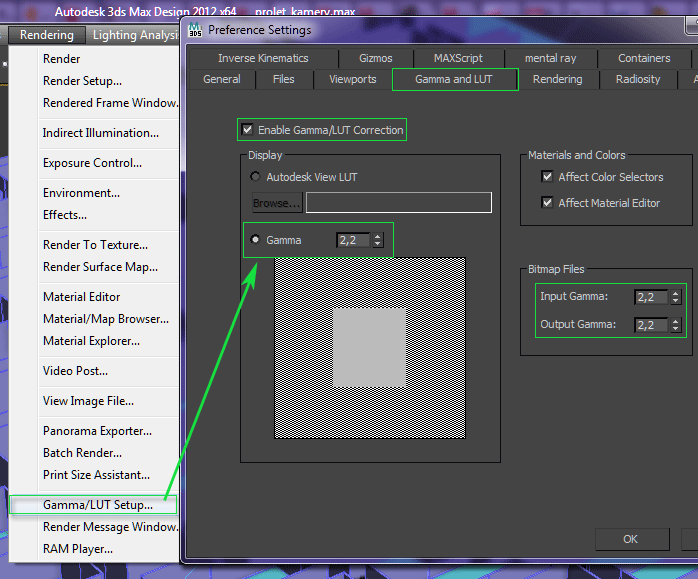Click the Input Gamma value field

(x=651, y=297)
